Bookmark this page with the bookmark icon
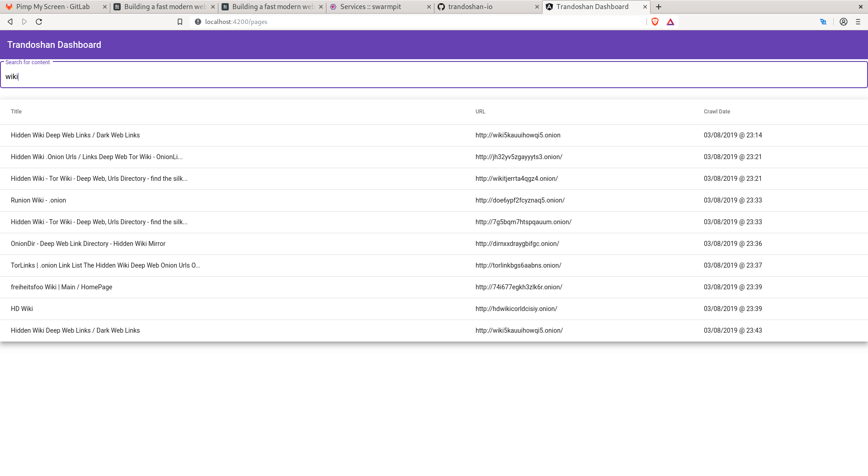Image resolution: width=868 pixels, height=476 pixels. tap(180, 22)
